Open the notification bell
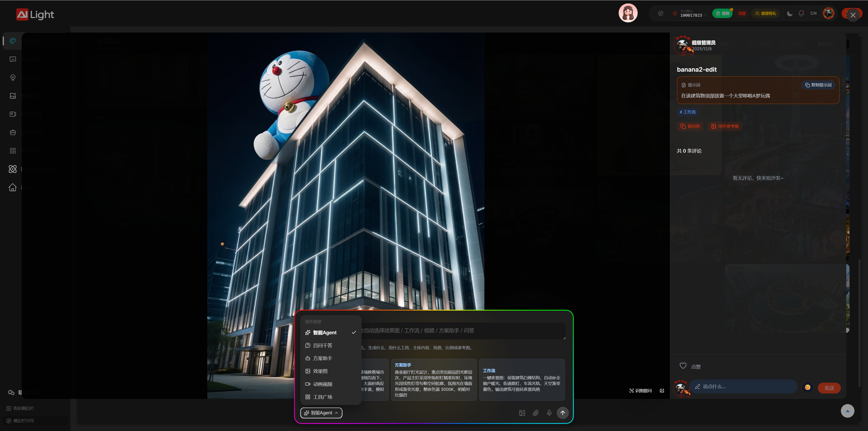Image resolution: width=868 pixels, height=431 pixels. pos(801,14)
